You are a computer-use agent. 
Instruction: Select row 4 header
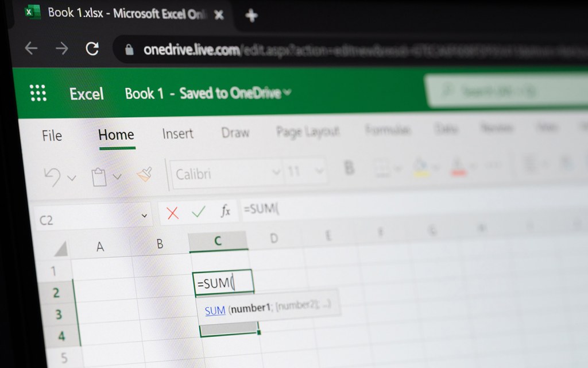coord(61,336)
